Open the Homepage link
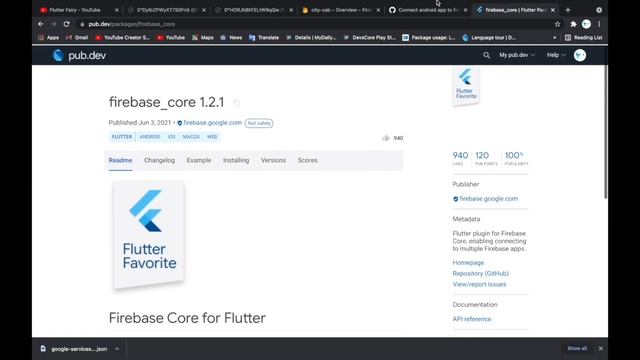Viewport: 640px width, 360px height. coord(468,262)
